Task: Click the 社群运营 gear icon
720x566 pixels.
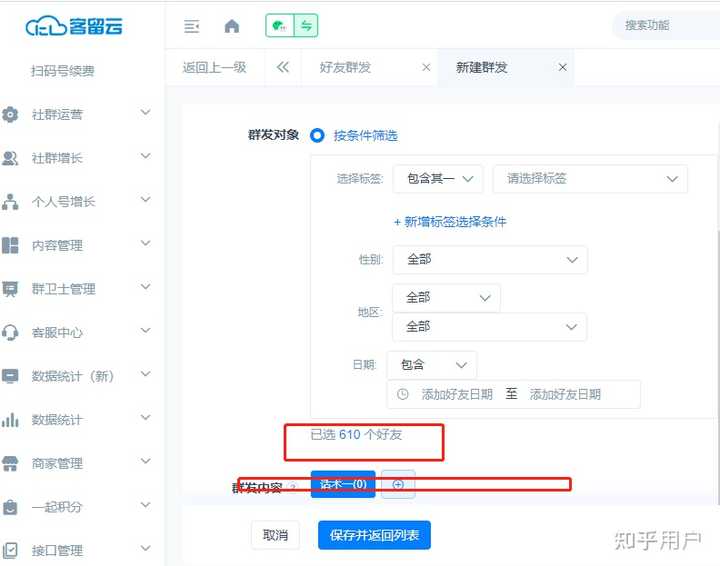Action: click(x=11, y=115)
